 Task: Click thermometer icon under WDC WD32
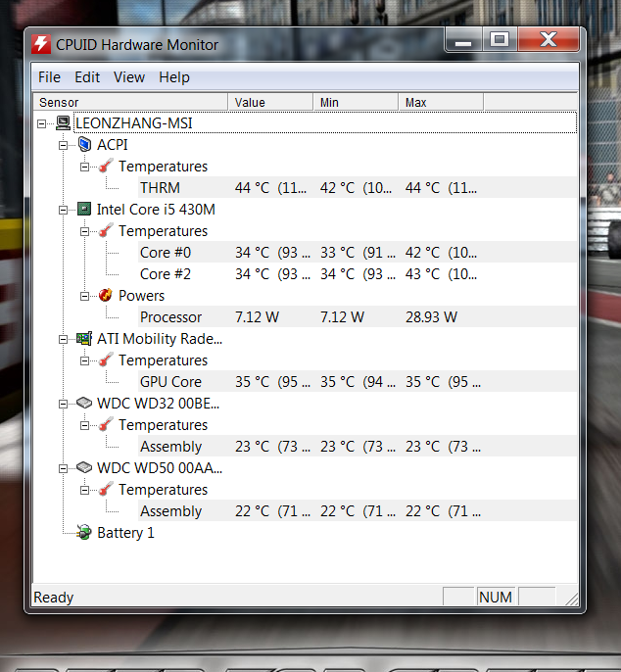pos(106,425)
